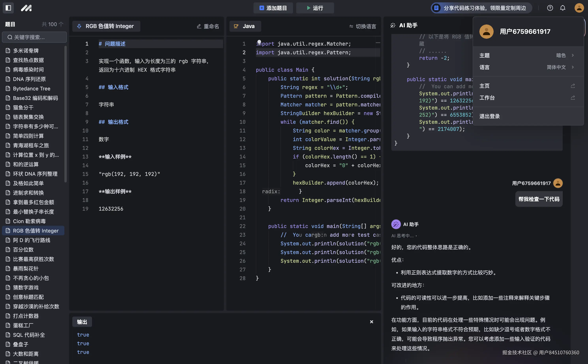Toggle the left sidebar panel icon
Viewport: 588px width, 364px height.
(8, 8)
